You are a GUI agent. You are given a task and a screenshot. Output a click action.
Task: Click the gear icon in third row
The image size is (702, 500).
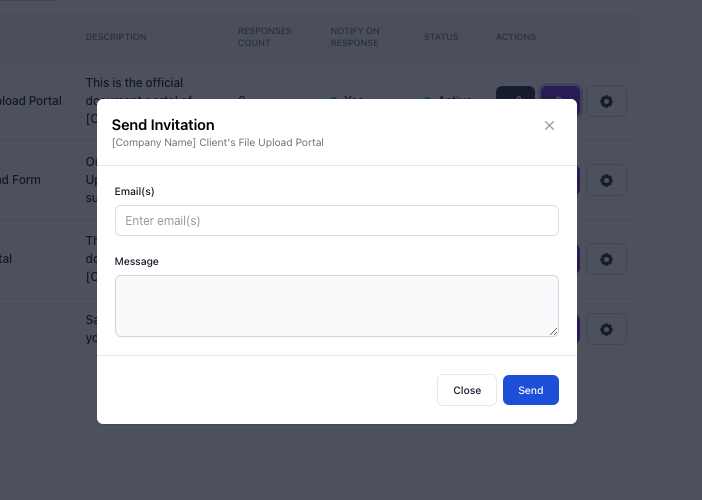pyautogui.click(x=606, y=259)
